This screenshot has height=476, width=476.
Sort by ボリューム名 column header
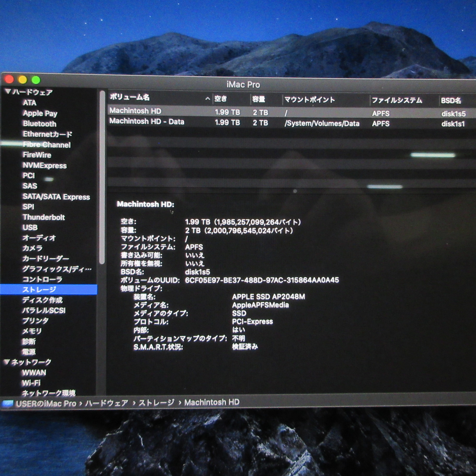[130, 98]
